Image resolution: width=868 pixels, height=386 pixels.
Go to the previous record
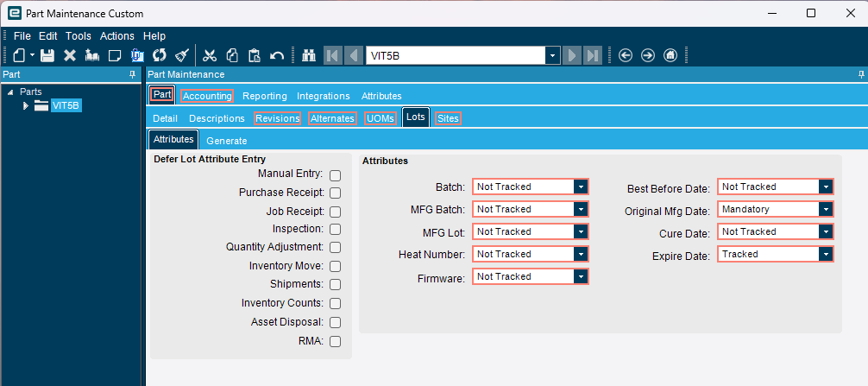[353, 55]
